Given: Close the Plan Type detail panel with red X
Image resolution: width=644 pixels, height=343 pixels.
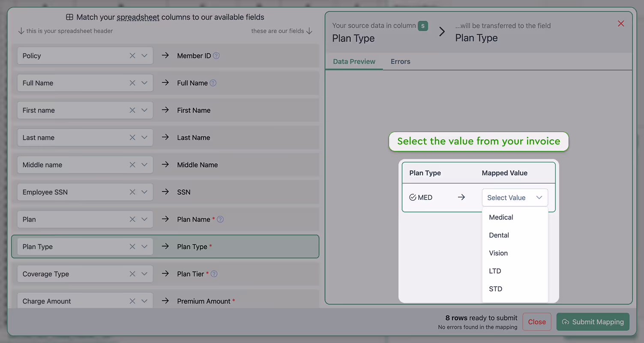Looking at the screenshot, I should [x=621, y=24].
